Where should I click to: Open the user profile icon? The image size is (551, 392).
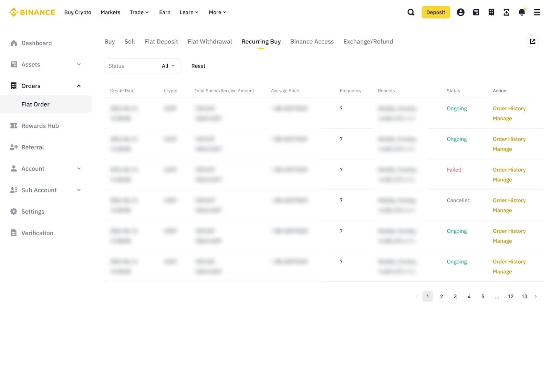[x=460, y=12]
